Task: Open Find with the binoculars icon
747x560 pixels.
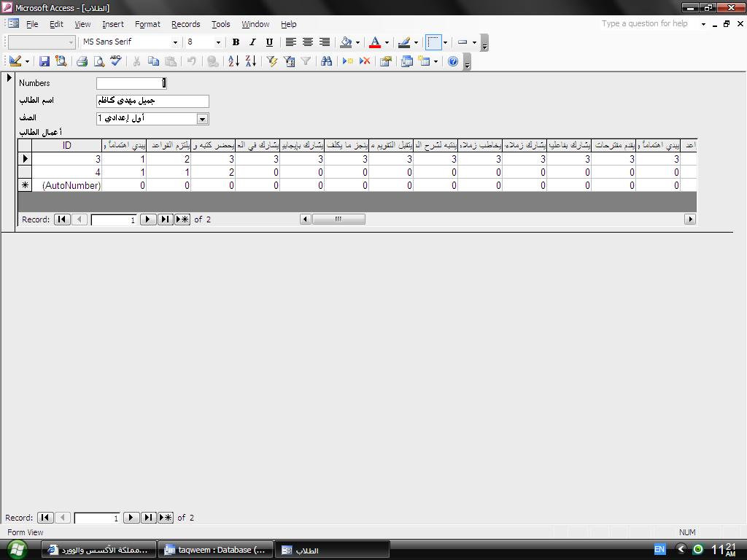Action: 326,61
